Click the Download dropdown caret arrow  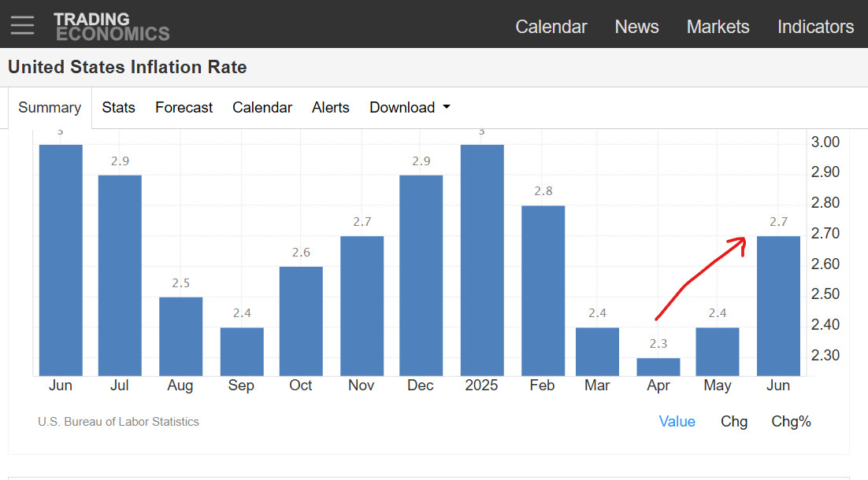(446, 107)
